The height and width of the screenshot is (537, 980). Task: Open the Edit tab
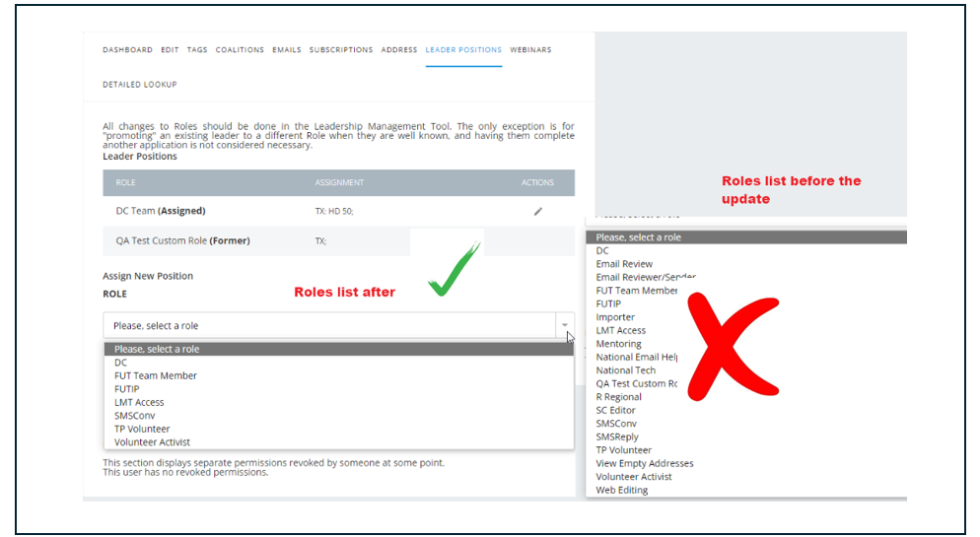[x=170, y=49]
